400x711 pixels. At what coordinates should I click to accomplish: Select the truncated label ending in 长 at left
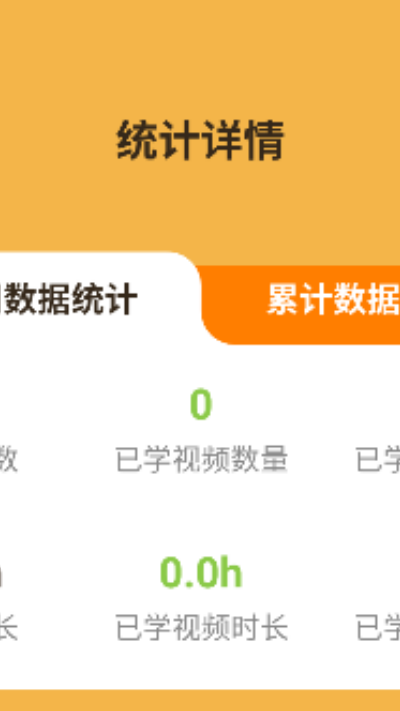(x=9, y=628)
